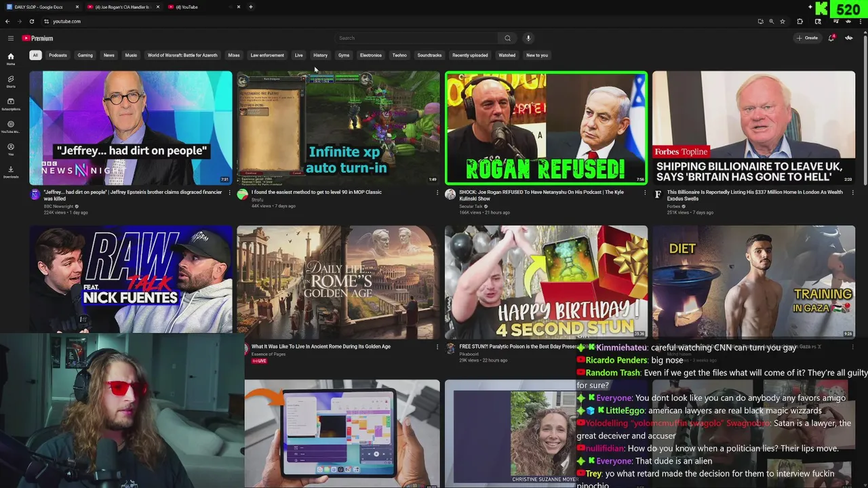The width and height of the screenshot is (868, 488).
Task: Select the Watched filter chip
Action: click(507, 55)
